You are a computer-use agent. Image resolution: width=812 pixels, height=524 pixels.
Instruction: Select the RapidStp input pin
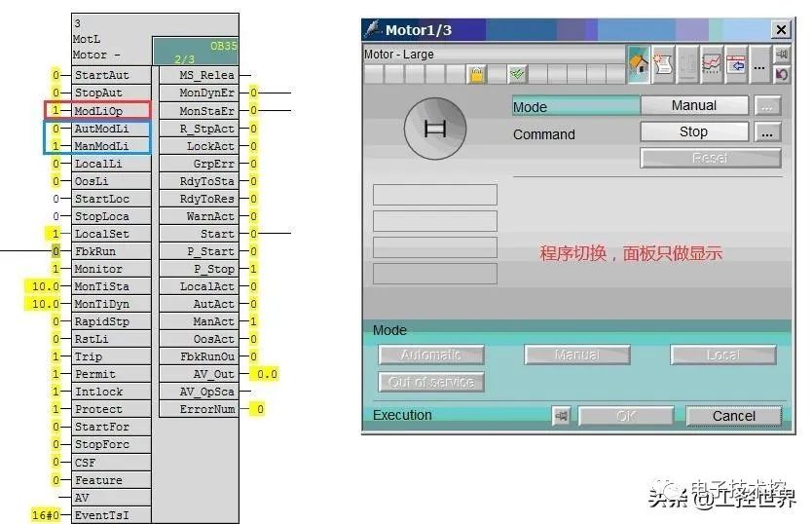click(x=112, y=321)
